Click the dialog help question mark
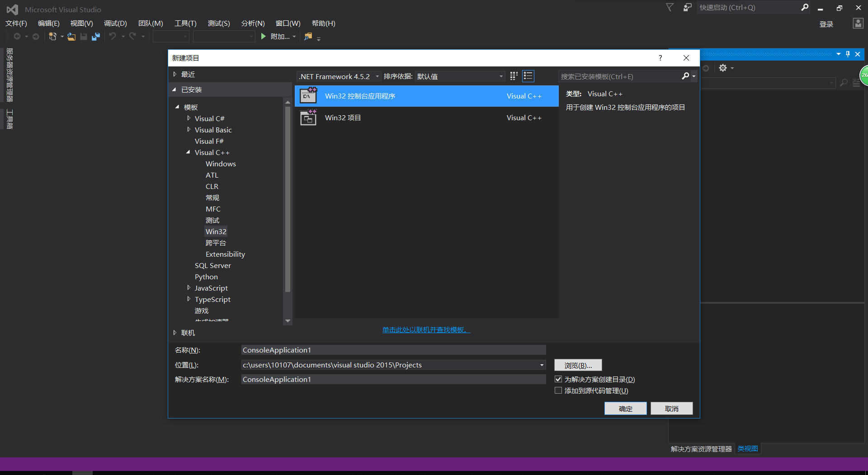868x475 pixels. pyautogui.click(x=660, y=58)
